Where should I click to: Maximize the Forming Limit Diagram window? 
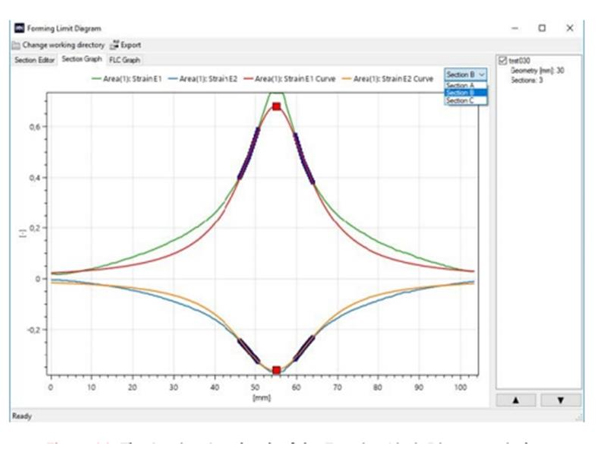tap(541, 28)
